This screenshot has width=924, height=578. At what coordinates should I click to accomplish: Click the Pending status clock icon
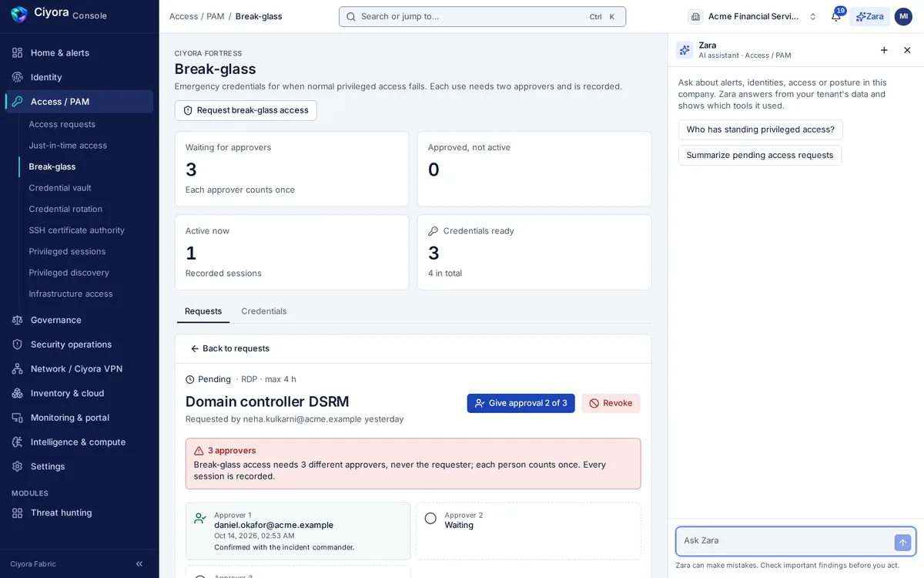click(x=190, y=379)
